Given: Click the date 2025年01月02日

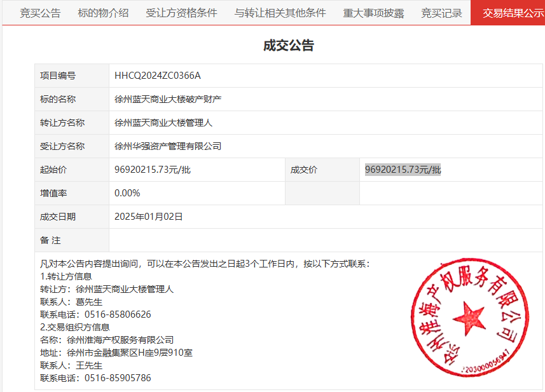Looking at the screenshot, I should click(148, 217).
